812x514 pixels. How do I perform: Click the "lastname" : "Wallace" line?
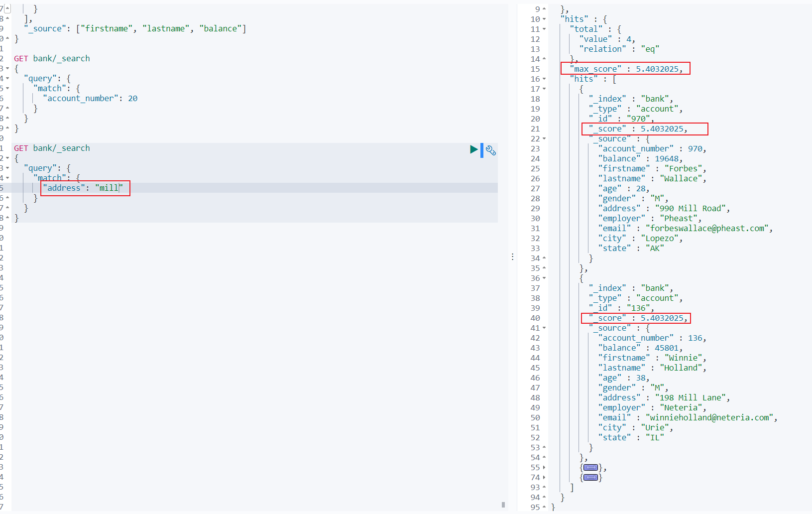[652, 178]
